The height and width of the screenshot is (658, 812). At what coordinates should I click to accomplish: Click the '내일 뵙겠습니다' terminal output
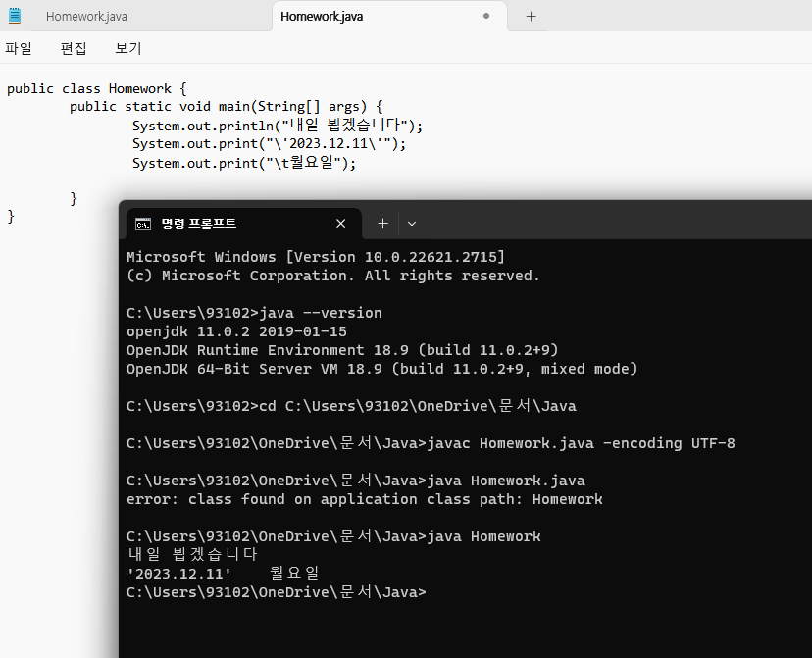[192, 554]
